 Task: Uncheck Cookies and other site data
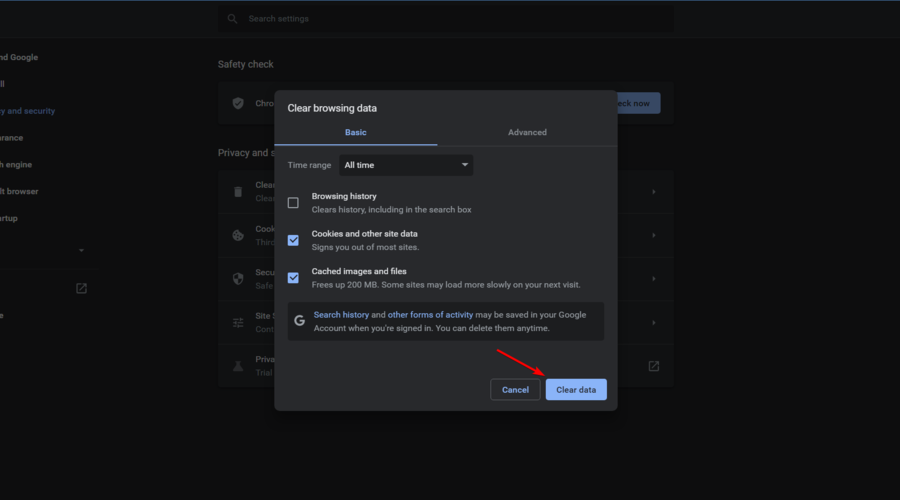point(293,240)
